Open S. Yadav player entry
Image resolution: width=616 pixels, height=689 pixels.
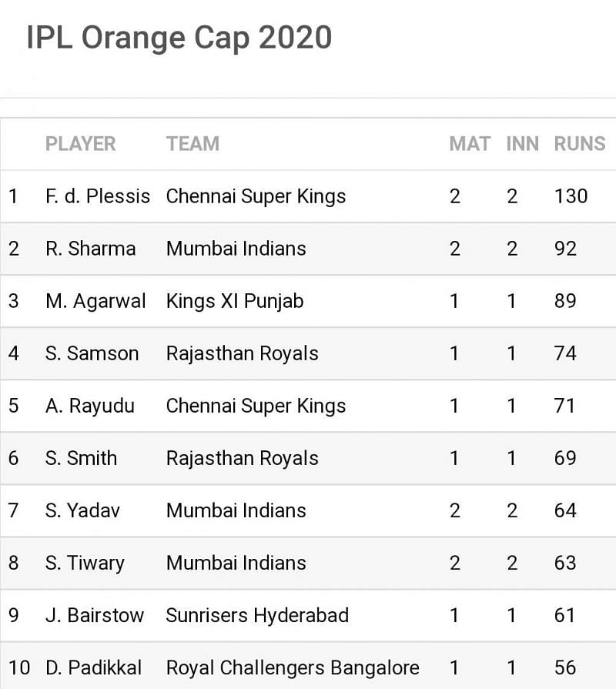click(82, 510)
